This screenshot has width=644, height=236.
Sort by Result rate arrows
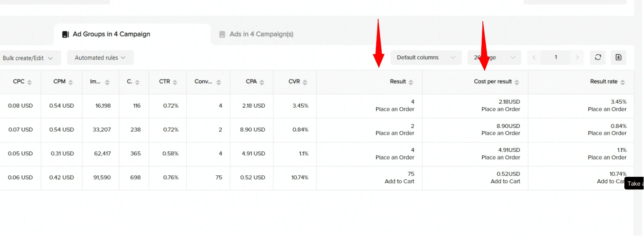(622, 82)
